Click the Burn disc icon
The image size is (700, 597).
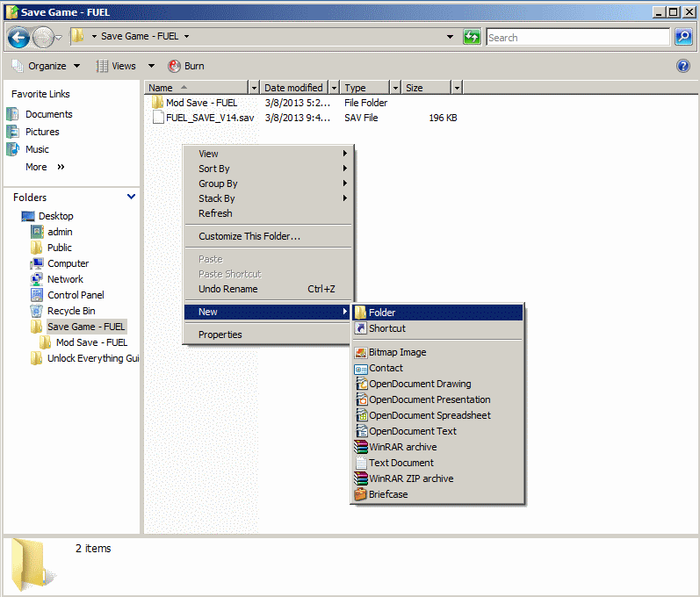174,66
